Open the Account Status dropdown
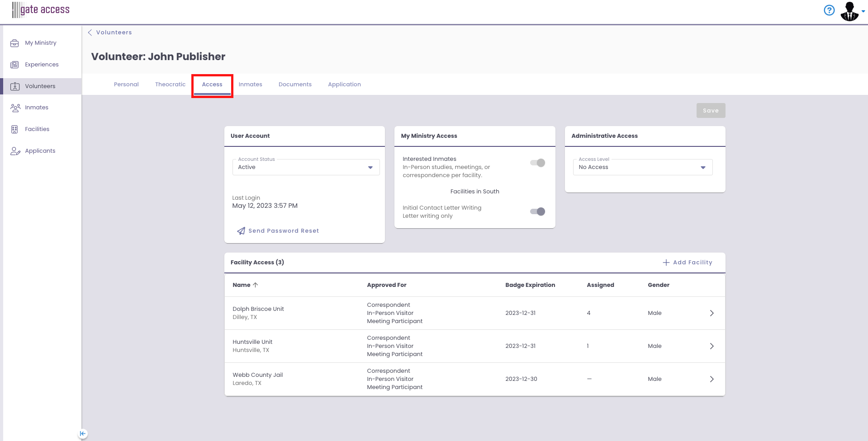Image resolution: width=868 pixels, height=441 pixels. 306,167
